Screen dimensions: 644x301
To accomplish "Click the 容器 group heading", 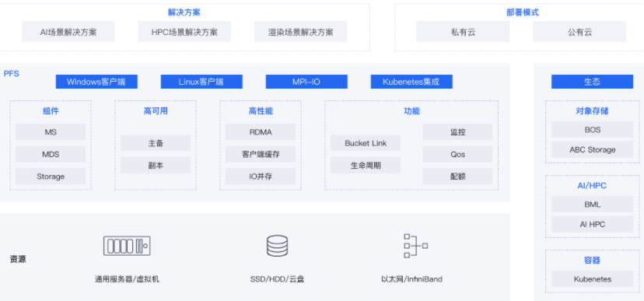I will [x=592, y=261].
